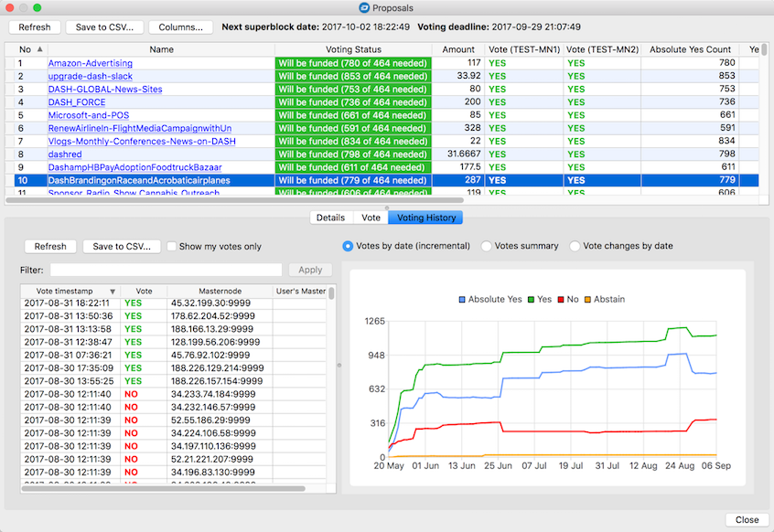Sort by Name column header
The image size is (774, 532).
161,49
